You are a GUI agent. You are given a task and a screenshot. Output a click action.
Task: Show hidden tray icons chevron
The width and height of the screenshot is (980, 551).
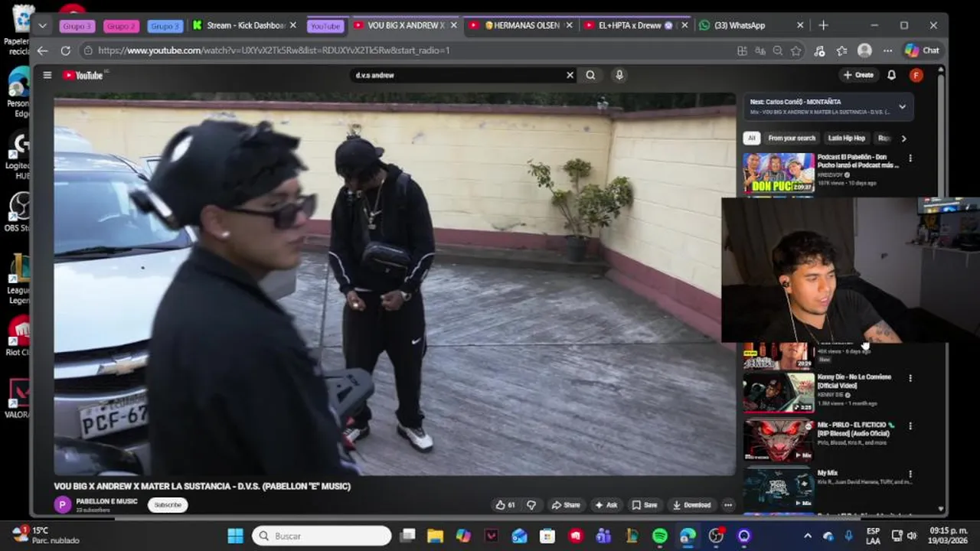coord(808,536)
